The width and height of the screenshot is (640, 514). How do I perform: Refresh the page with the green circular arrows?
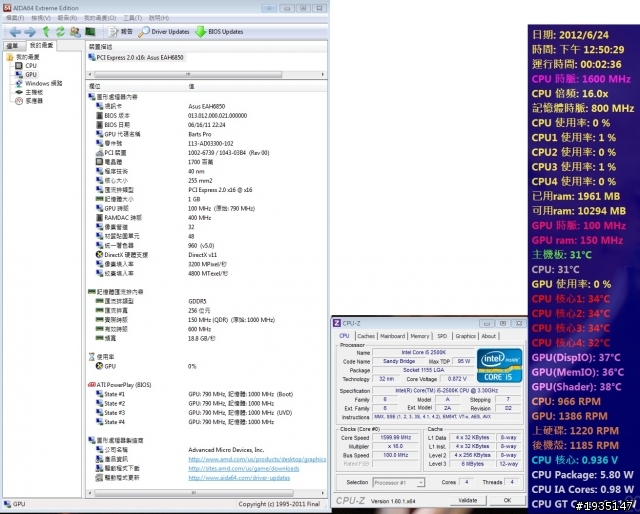point(60,31)
